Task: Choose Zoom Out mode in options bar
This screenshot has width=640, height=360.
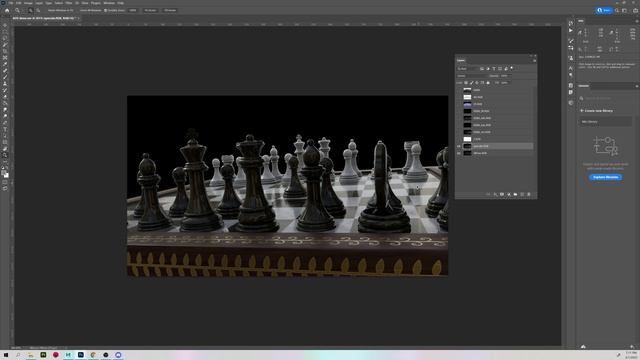Action: point(38,10)
